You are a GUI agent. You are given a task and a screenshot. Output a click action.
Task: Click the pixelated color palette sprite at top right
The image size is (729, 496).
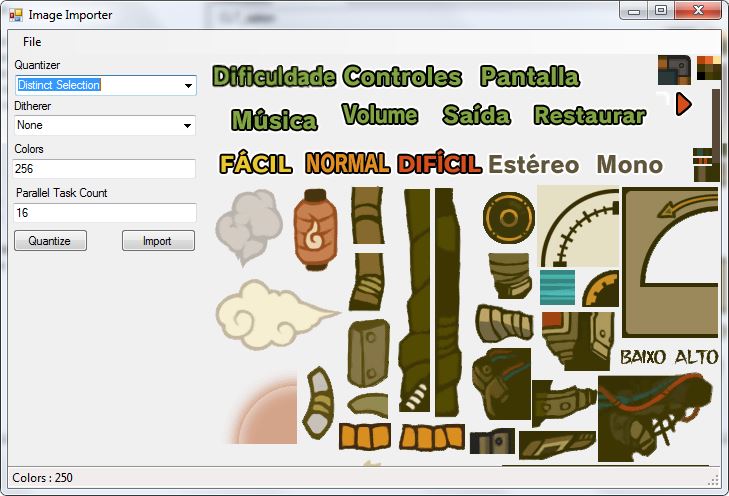(709, 68)
